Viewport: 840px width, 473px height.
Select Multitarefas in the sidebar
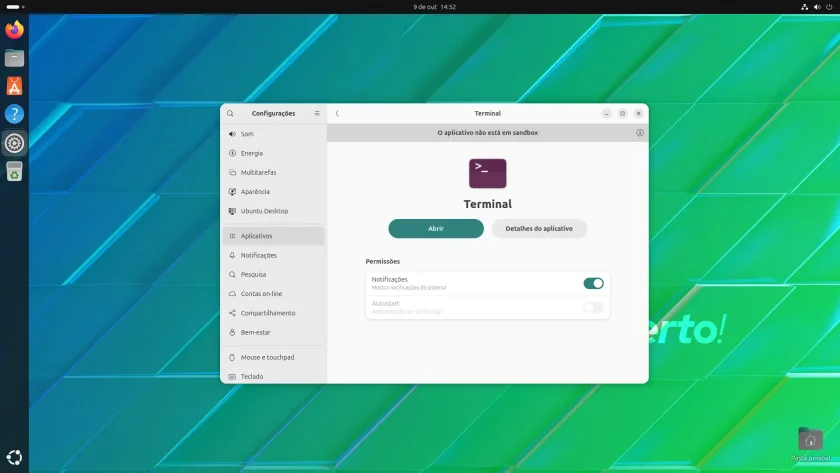click(274, 172)
